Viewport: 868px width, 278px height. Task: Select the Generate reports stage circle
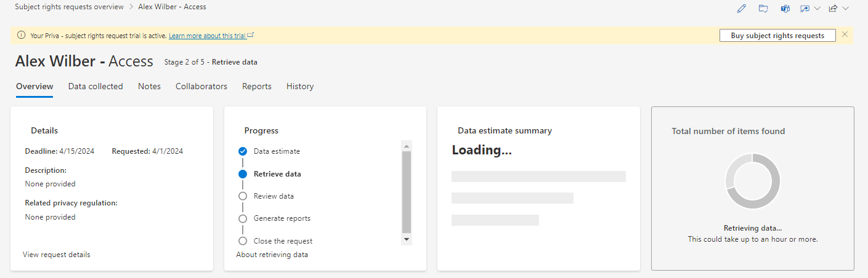pos(243,218)
